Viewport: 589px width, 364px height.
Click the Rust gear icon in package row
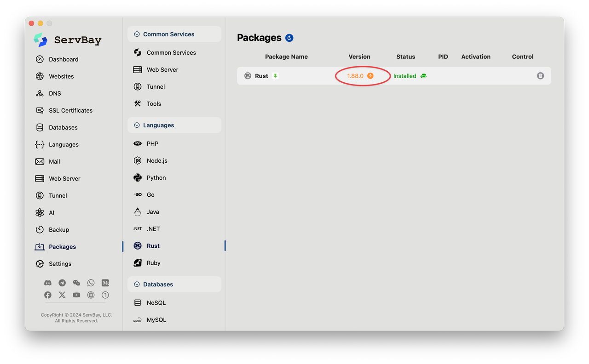point(248,76)
